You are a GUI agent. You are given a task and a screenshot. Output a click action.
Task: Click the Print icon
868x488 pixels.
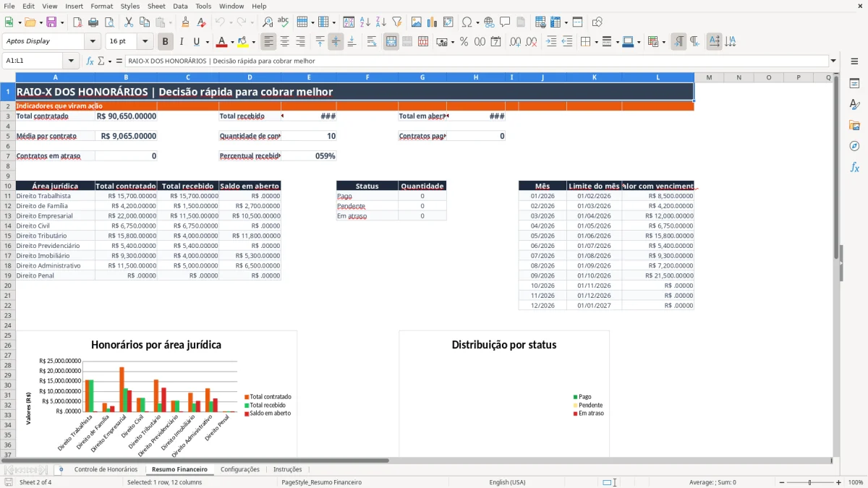coord(93,22)
